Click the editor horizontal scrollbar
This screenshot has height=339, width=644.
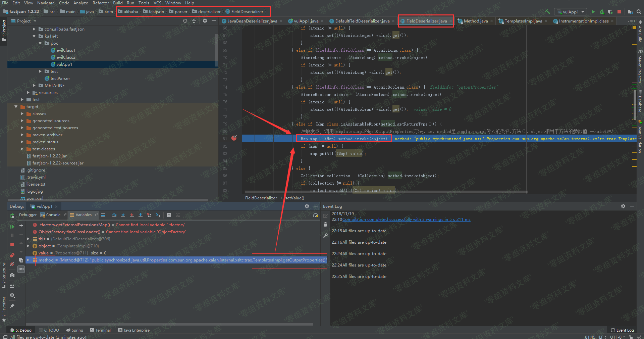click(x=386, y=192)
